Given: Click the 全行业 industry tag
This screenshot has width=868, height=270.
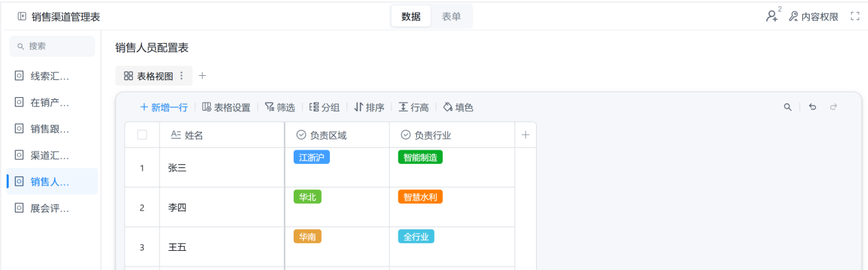Looking at the screenshot, I should coord(416,237).
